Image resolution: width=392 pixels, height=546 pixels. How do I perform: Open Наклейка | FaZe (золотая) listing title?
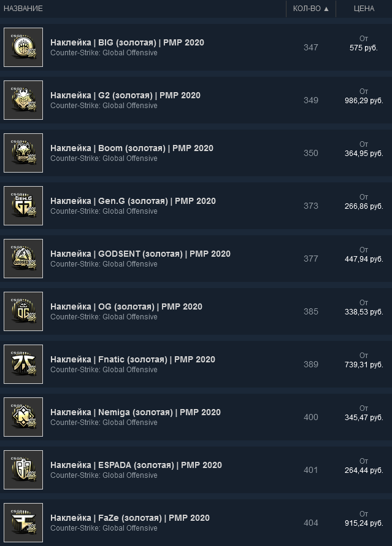130,518
